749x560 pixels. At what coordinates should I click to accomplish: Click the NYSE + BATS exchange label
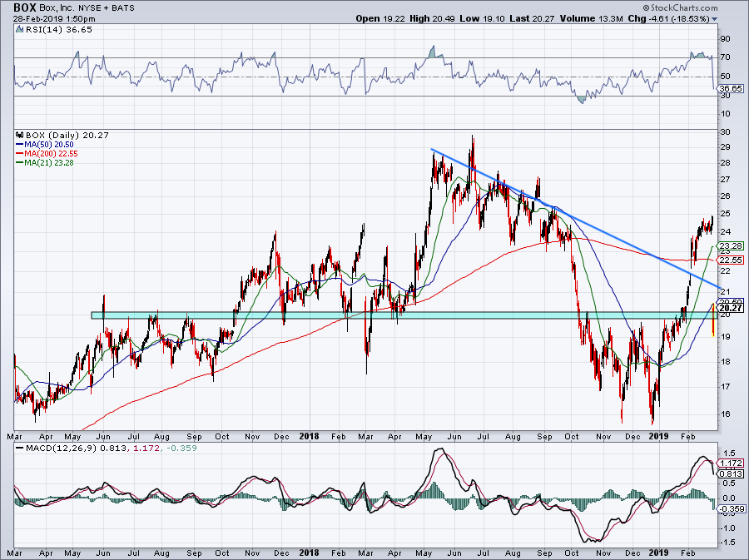coord(105,8)
